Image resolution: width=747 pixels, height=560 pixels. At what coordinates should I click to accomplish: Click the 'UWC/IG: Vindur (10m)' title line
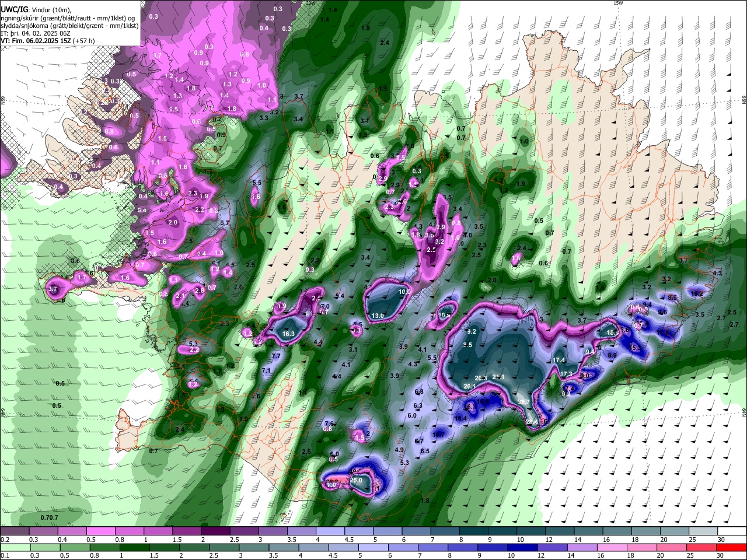[x=36, y=10]
